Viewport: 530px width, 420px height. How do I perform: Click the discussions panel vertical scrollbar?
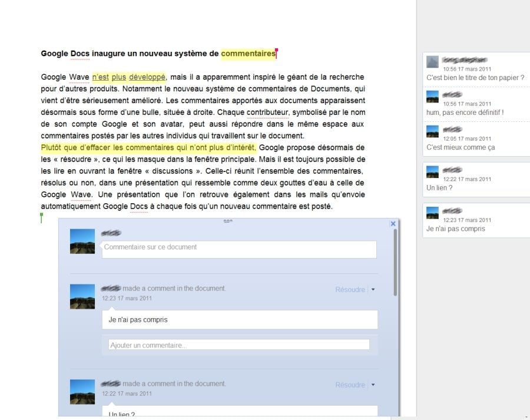[395, 263]
